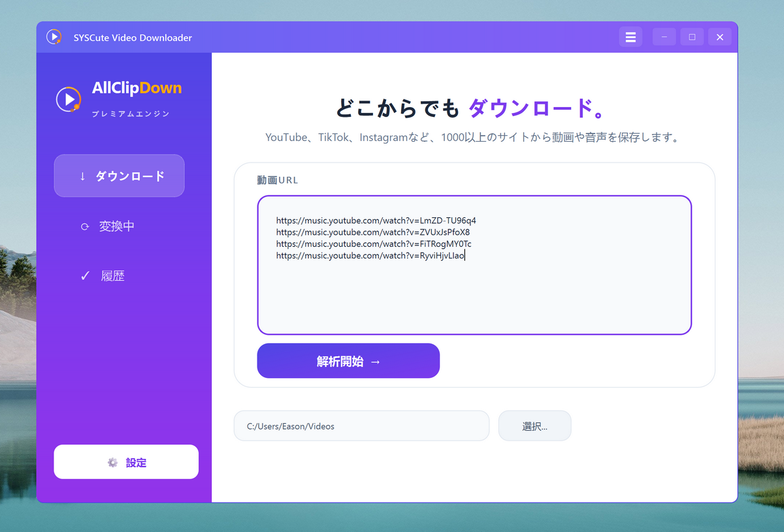The image size is (784, 532).
Task: Click inside the 動画URL text area
Action: (475, 294)
